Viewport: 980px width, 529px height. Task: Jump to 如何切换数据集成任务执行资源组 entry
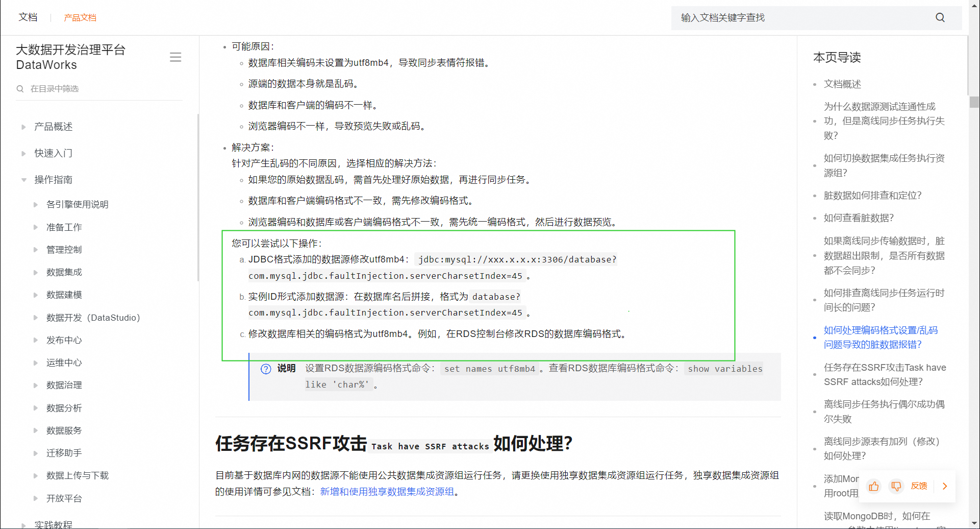pos(884,165)
